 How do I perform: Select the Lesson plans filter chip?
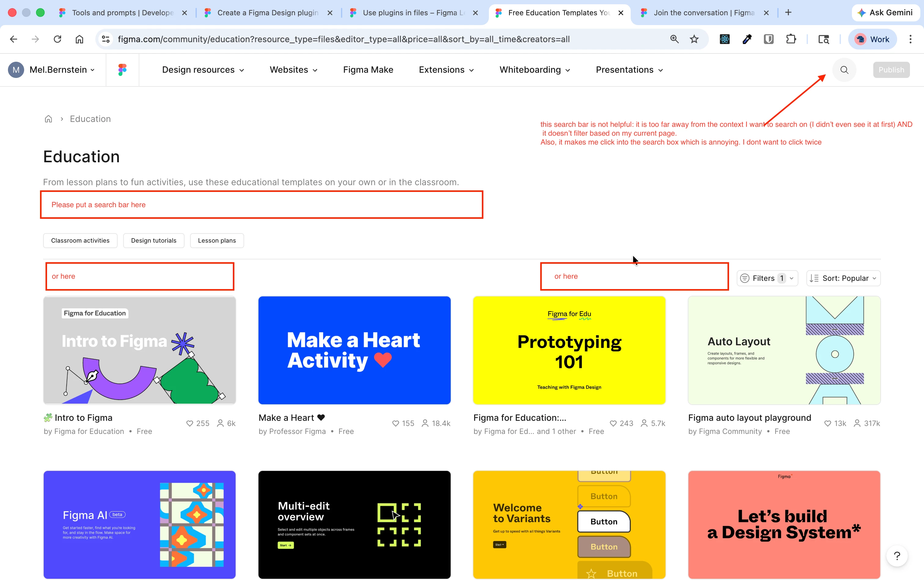[217, 240]
